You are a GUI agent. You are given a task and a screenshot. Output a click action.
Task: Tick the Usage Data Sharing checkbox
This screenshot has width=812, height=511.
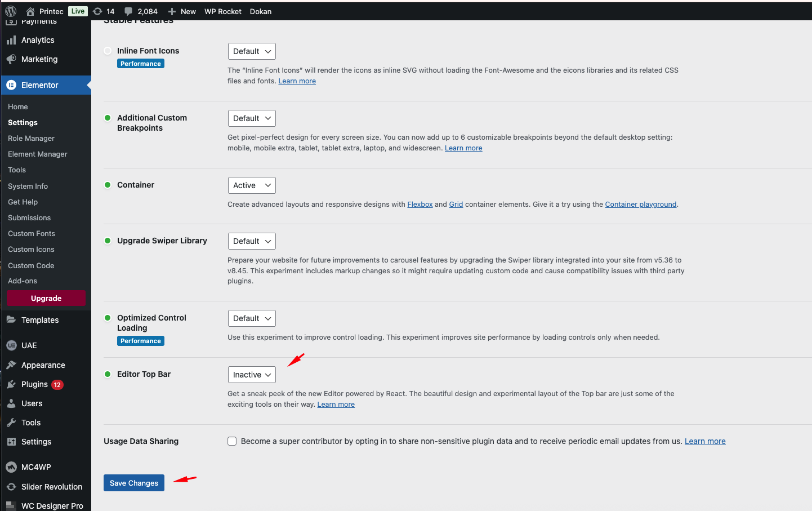pos(232,441)
